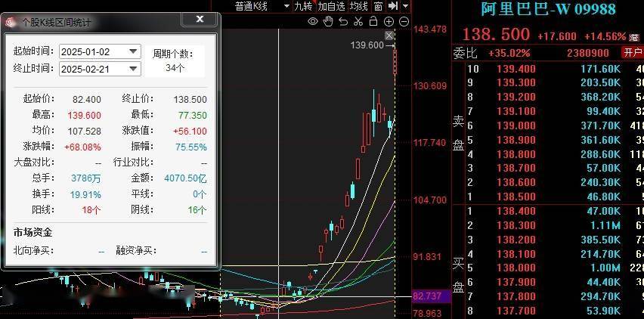The height and width of the screenshot is (319, 644).
Task: Click the 市场资金 section heading
Action: (x=33, y=233)
